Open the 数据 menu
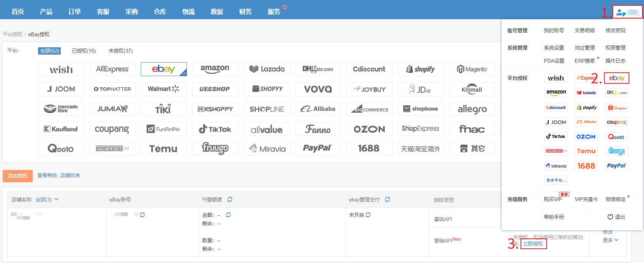This screenshot has width=644, height=263. click(217, 12)
